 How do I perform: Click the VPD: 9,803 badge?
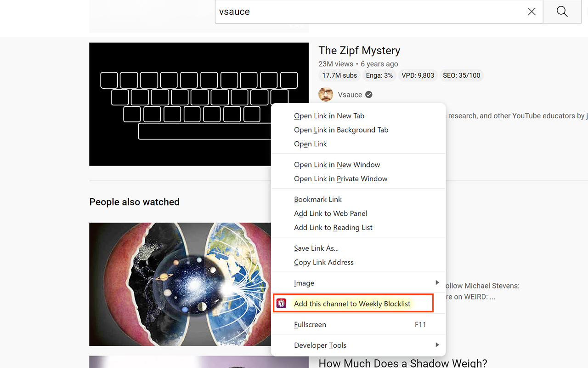pyautogui.click(x=418, y=75)
